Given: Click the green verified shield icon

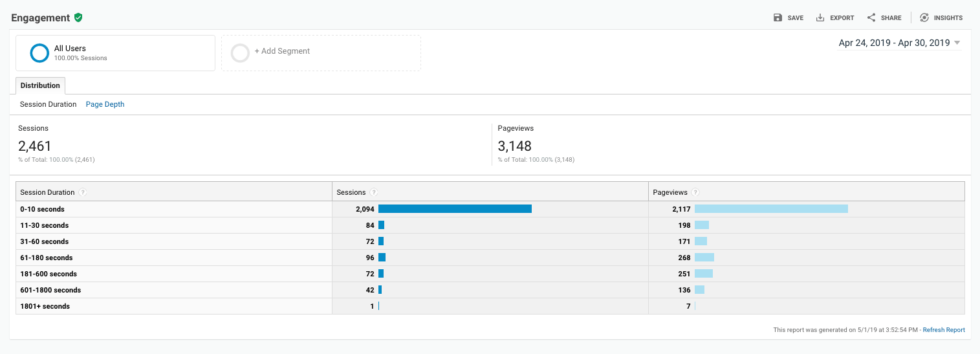Looking at the screenshot, I should click(78, 17).
